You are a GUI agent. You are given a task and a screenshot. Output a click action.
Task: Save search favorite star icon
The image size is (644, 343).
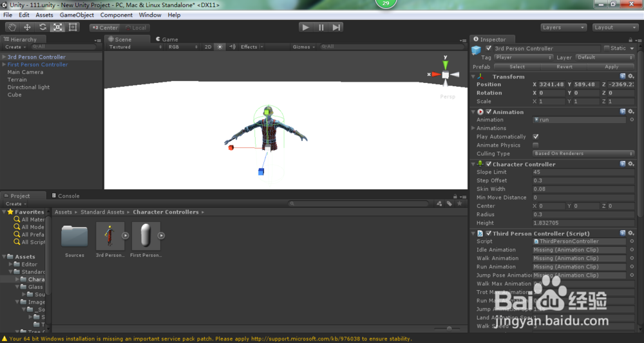click(460, 203)
